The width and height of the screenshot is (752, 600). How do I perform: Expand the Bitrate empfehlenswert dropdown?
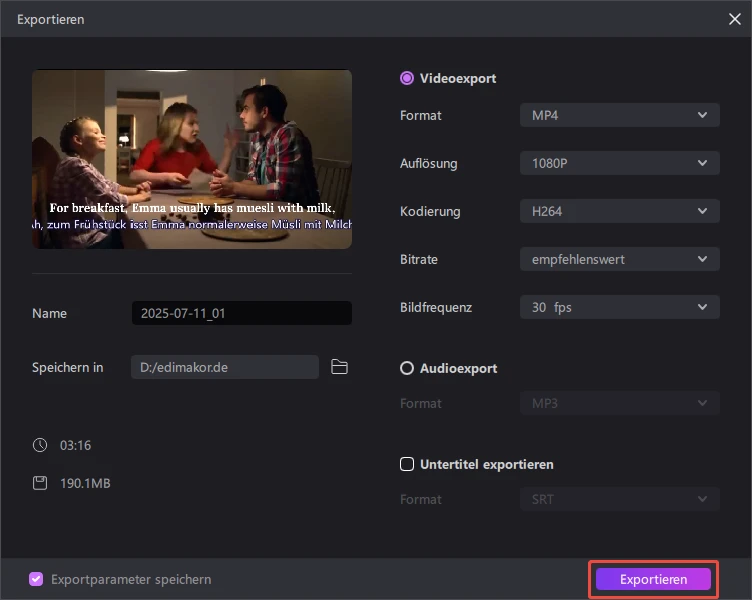point(619,259)
